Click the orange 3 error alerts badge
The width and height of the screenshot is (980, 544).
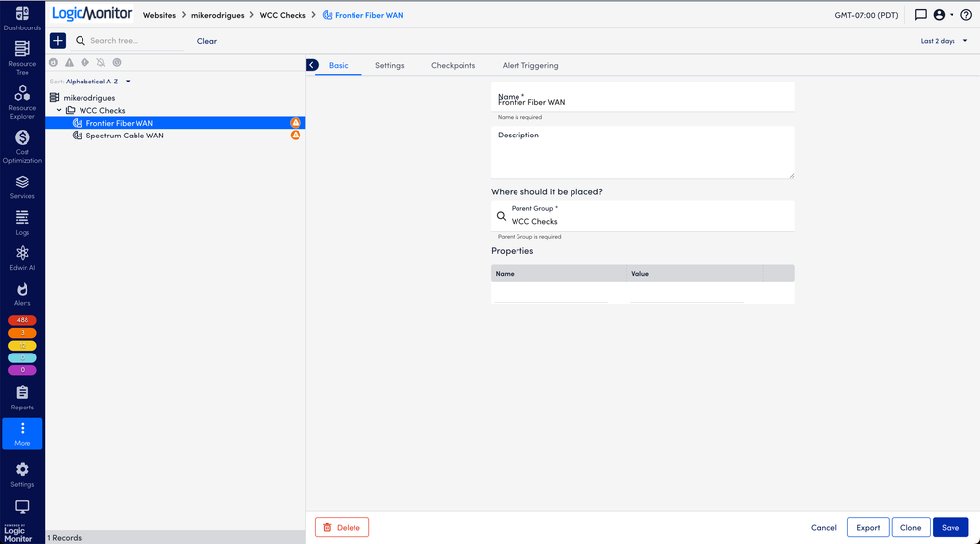pyautogui.click(x=22, y=333)
